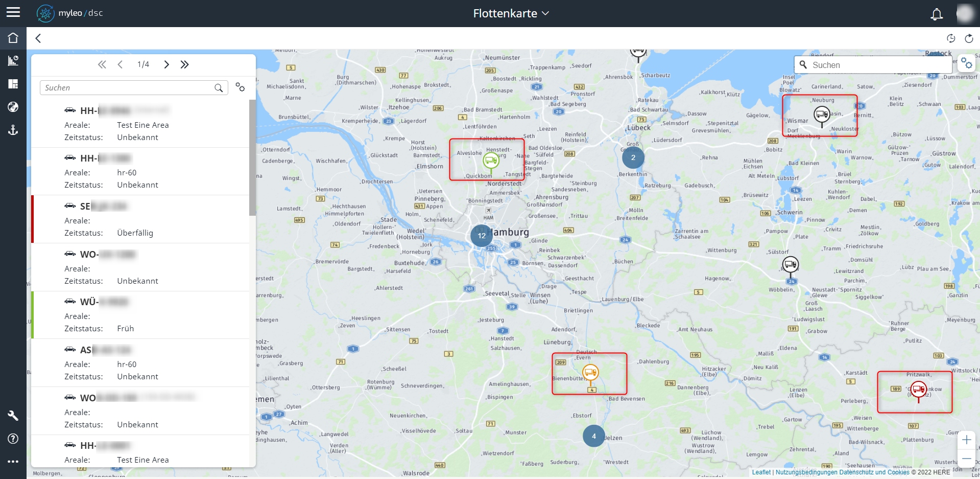Open the globe sidebar icon
This screenshot has width=980, height=479.
click(x=13, y=107)
